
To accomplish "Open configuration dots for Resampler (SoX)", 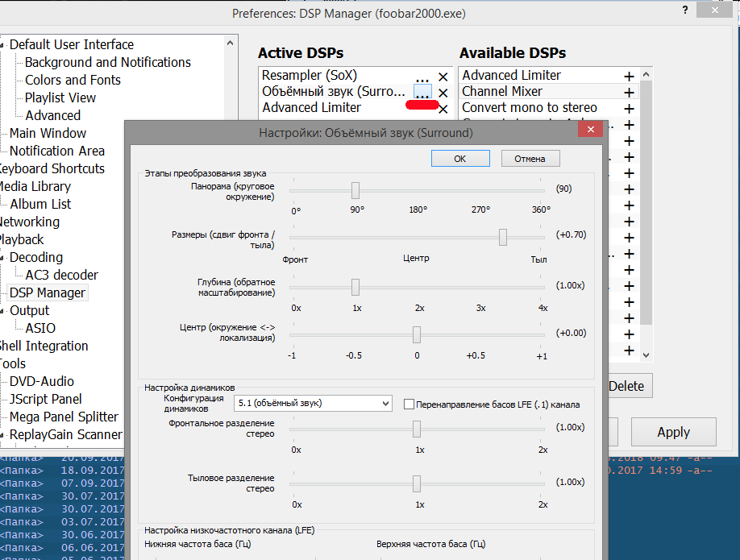I will (422, 77).
